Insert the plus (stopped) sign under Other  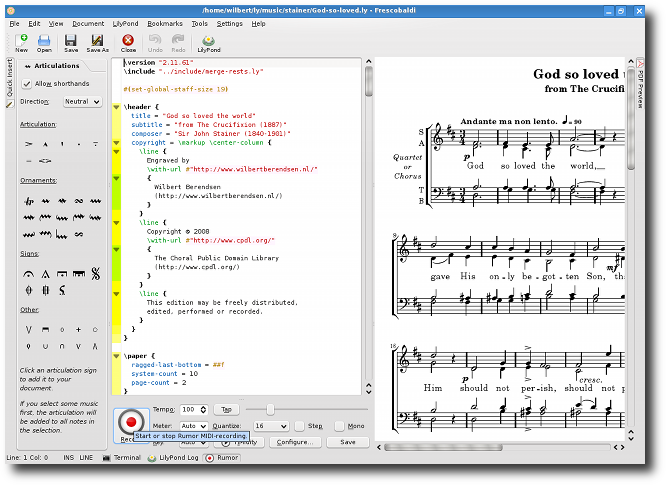(x=79, y=330)
